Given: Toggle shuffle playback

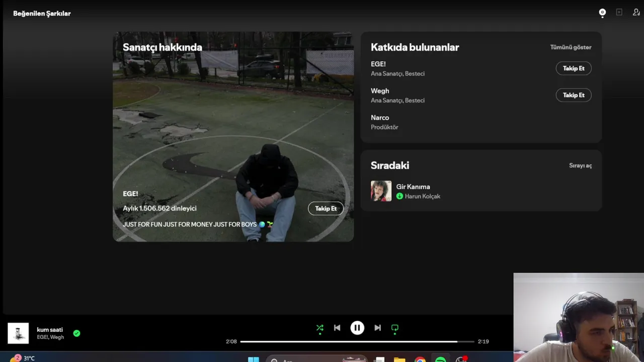Looking at the screenshot, I should (319, 328).
